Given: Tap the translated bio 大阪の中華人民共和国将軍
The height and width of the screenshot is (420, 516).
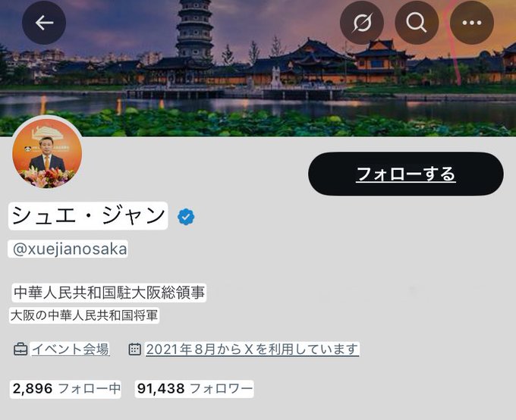Looking at the screenshot, I should pyautogui.click(x=84, y=315).
